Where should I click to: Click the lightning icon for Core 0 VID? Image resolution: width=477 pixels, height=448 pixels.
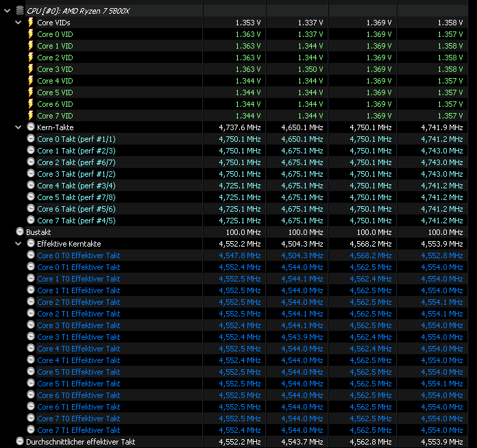coord(30,34)
